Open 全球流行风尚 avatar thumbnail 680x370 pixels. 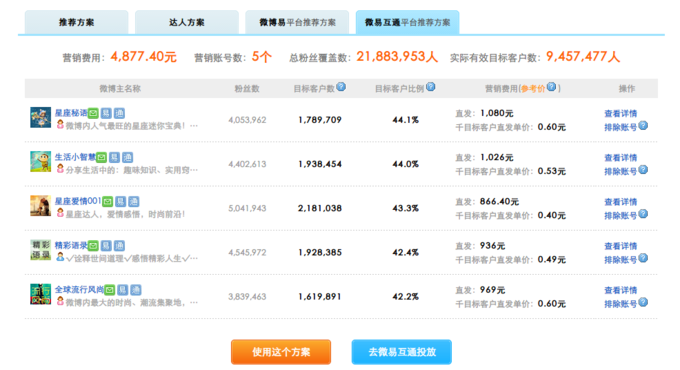tap(40, 294)
